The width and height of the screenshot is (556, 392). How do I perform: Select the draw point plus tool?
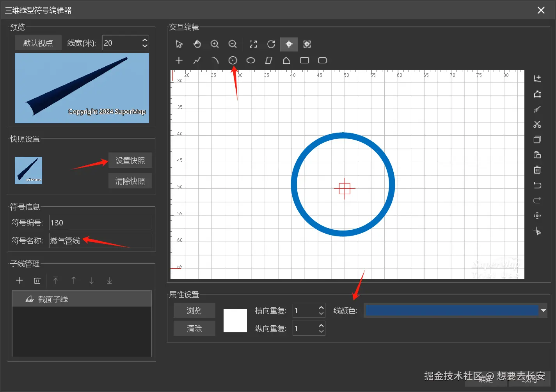click(179, 60)
